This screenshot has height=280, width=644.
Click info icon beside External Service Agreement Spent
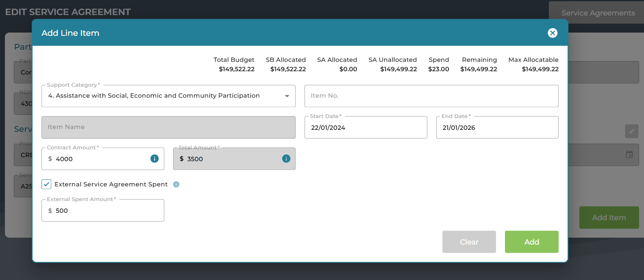[x=176, y=184]
